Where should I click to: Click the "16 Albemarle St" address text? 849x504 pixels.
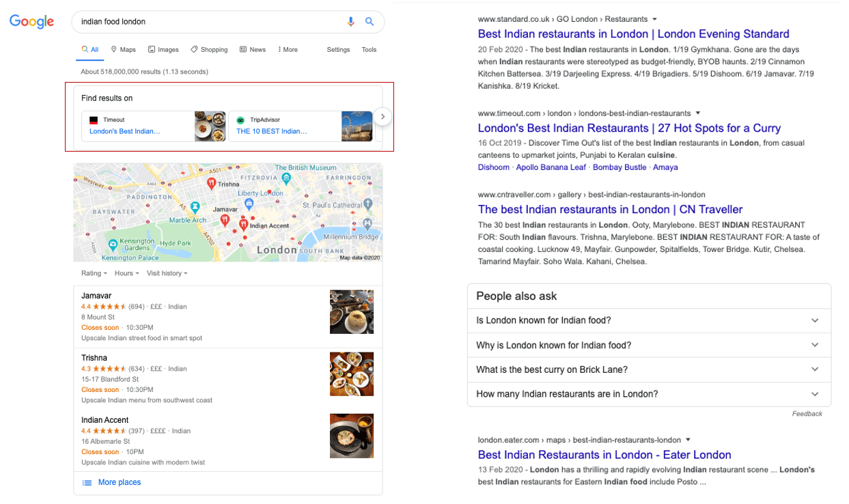(107, 441)
